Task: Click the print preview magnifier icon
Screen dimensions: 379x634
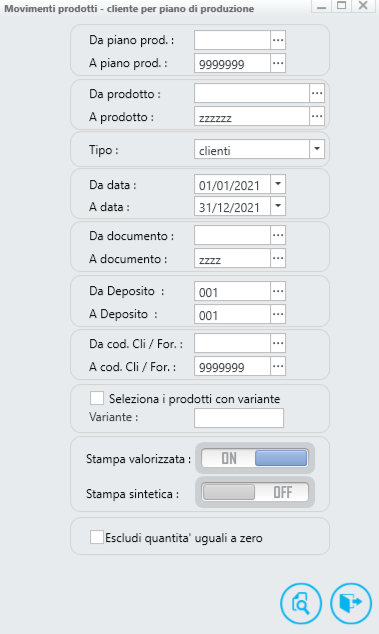Action: [x=301, y=604]
